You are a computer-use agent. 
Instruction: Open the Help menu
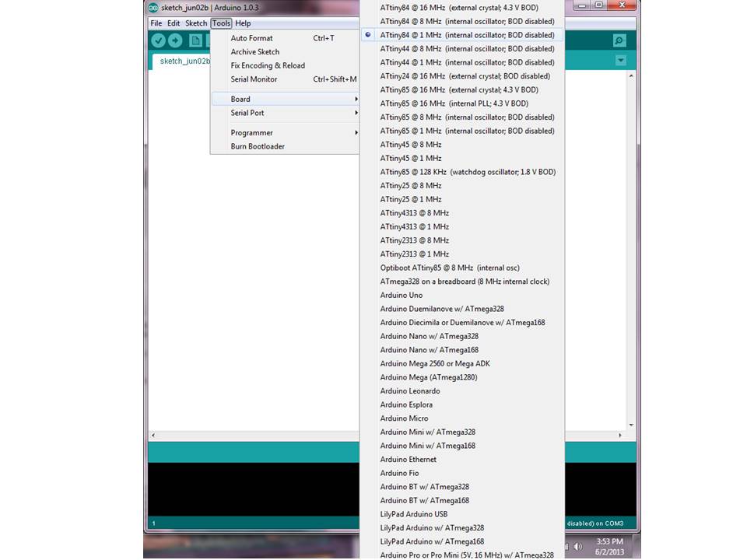tap(242, 23)
